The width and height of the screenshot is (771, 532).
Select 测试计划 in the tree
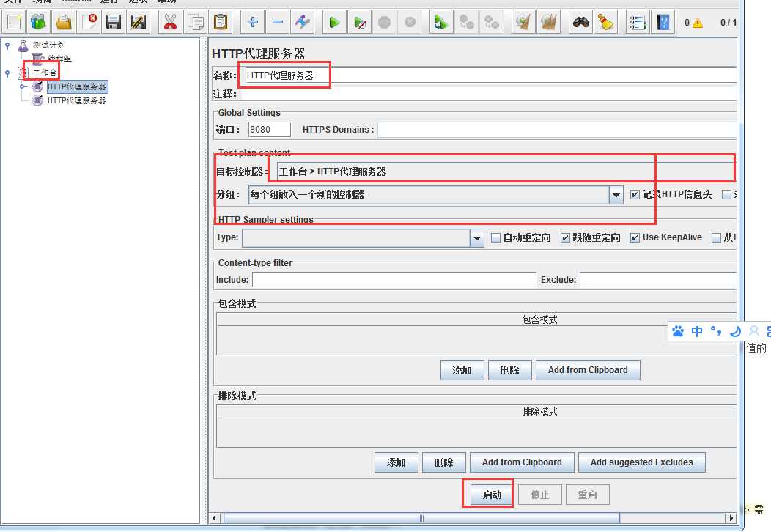(48, 45)
